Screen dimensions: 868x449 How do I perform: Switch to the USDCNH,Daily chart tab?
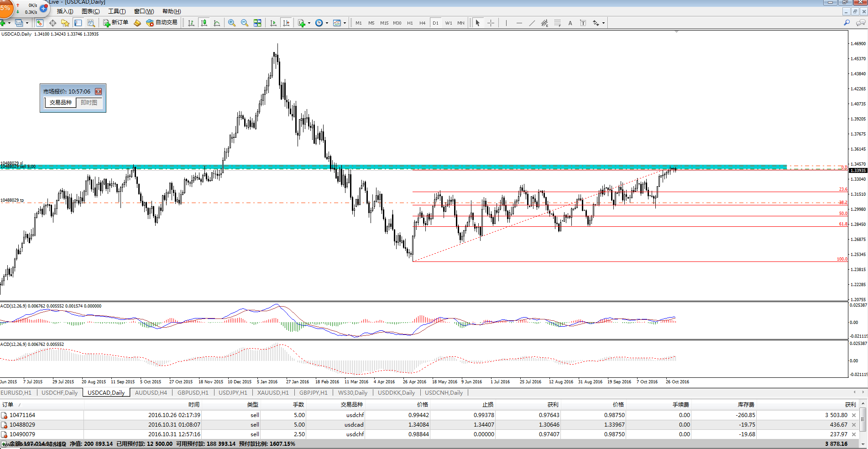444,392
